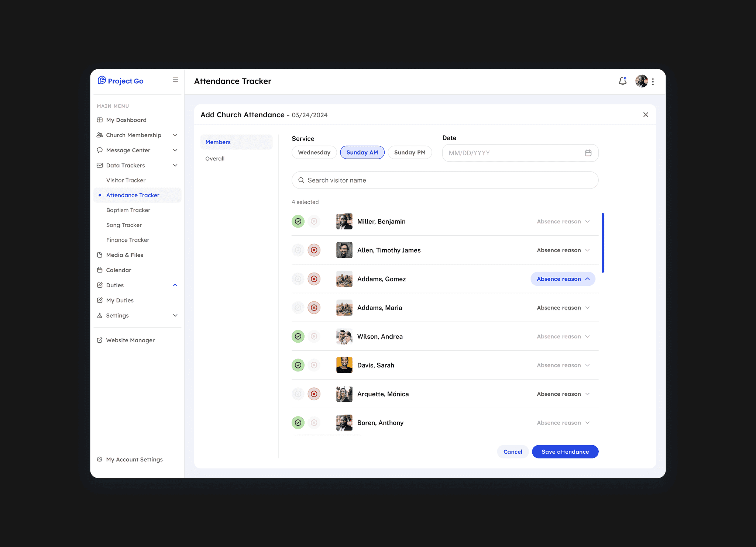756x547 pixels.
Task: Open Absence reason for Allen, Timothy James
Action: [563, 250]
